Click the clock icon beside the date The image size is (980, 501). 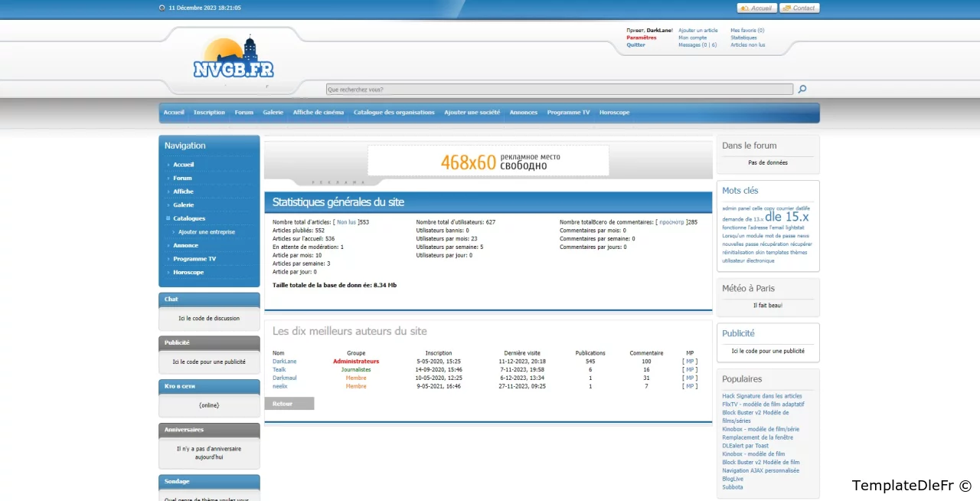click(x=162, y=8)
